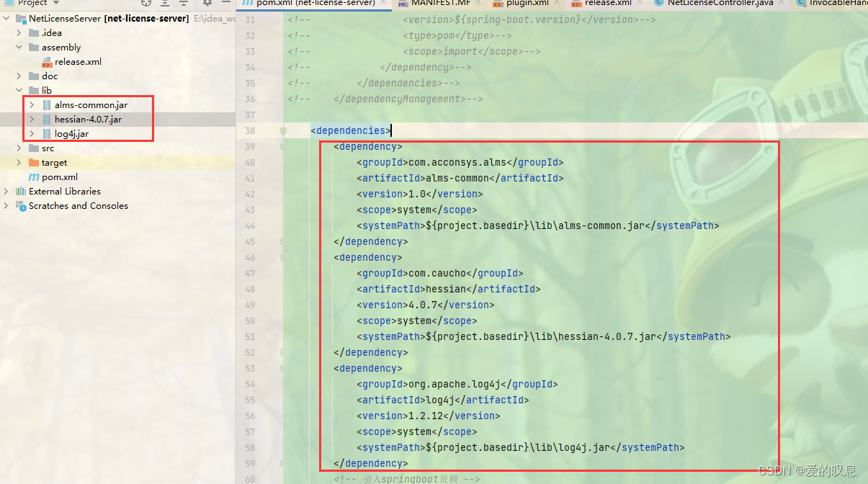Click the Collapse All icon in Project toolbar
This screenshot has height=484, width=868.
pyautogui.click(x=182, y=4)
